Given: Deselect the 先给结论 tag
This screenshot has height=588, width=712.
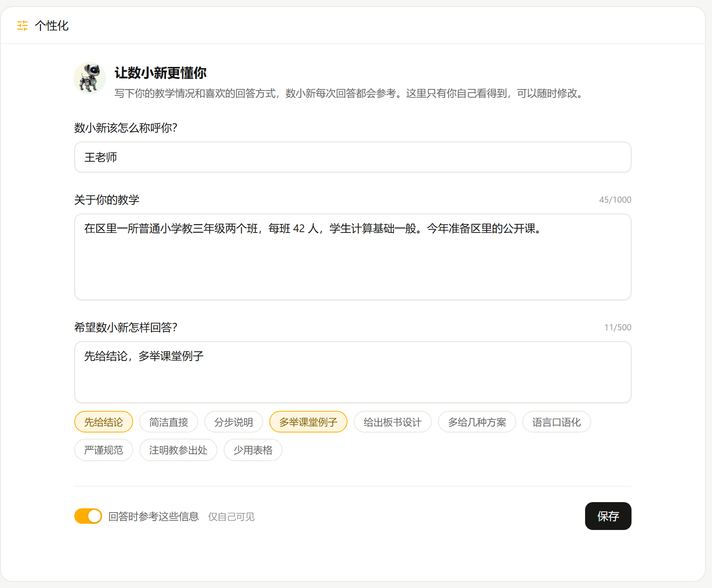Looking at the screenshot, I should tap(104, 422).
